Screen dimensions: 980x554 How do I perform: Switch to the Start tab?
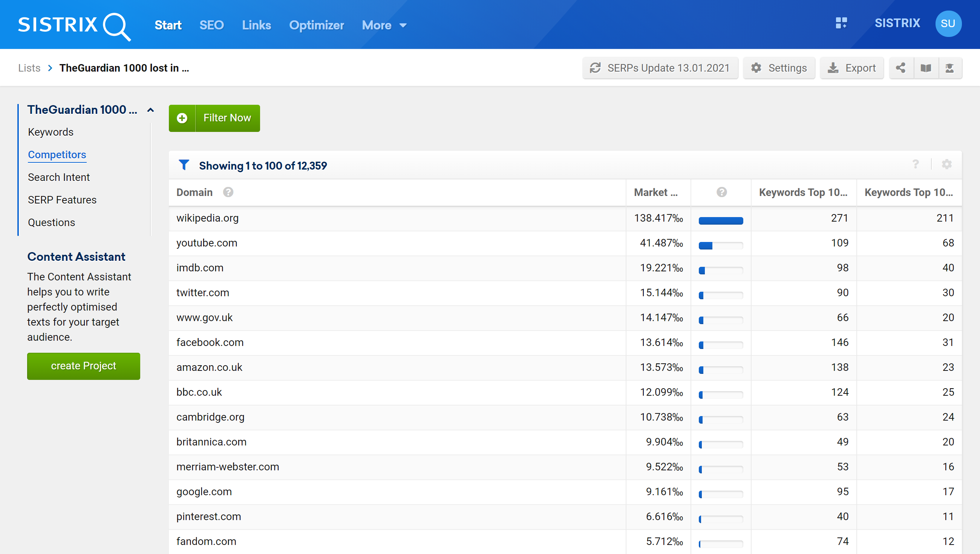pos(168,25)
